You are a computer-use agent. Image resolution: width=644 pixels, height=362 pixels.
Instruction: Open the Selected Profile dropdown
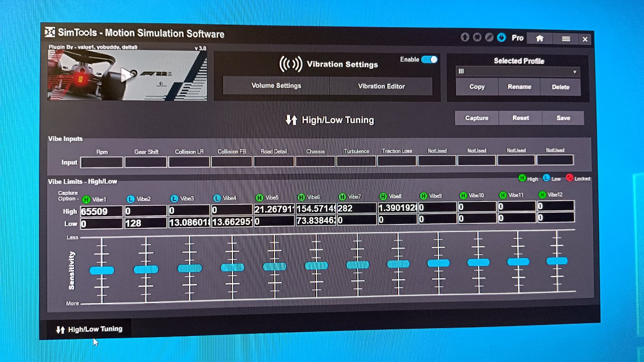point(518,72)
